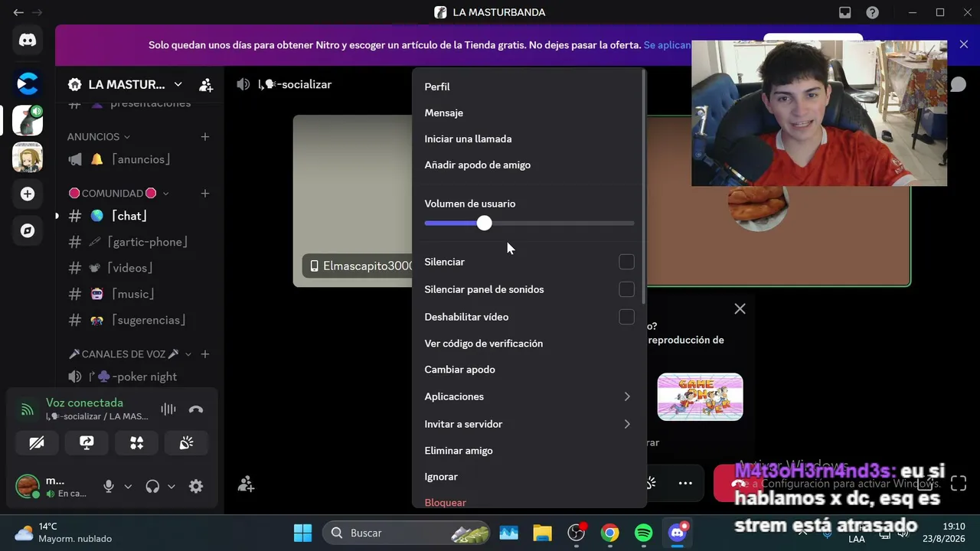Toggle microphone mute in the user panel
This screenshot has height=551, width=980.
pos(109,486)
